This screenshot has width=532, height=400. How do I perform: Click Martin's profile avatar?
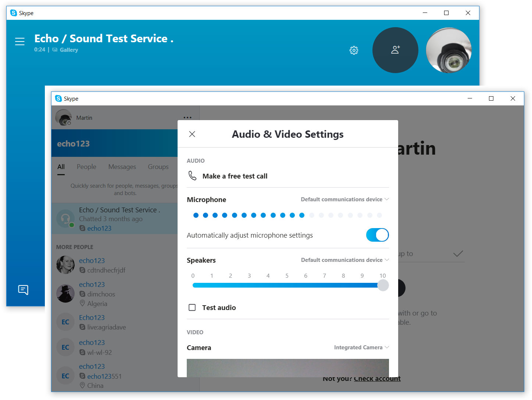(63, 118)
